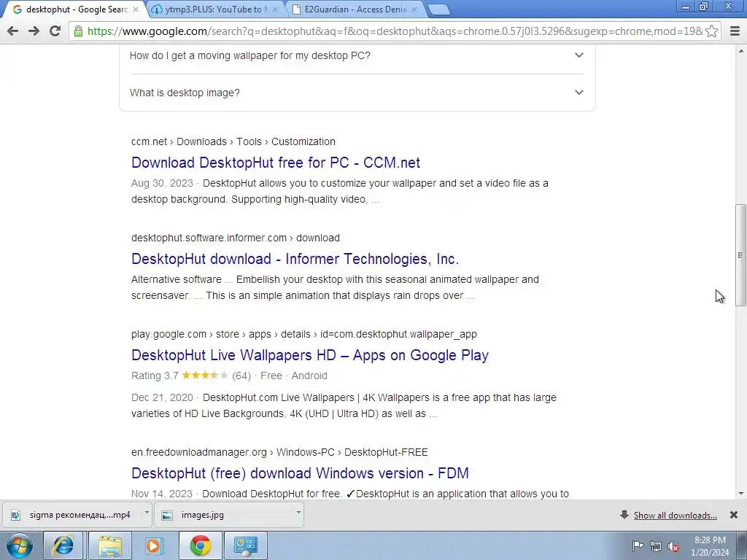Open dropdown for sigma mp4 download
747x560 pixels.
147,513
